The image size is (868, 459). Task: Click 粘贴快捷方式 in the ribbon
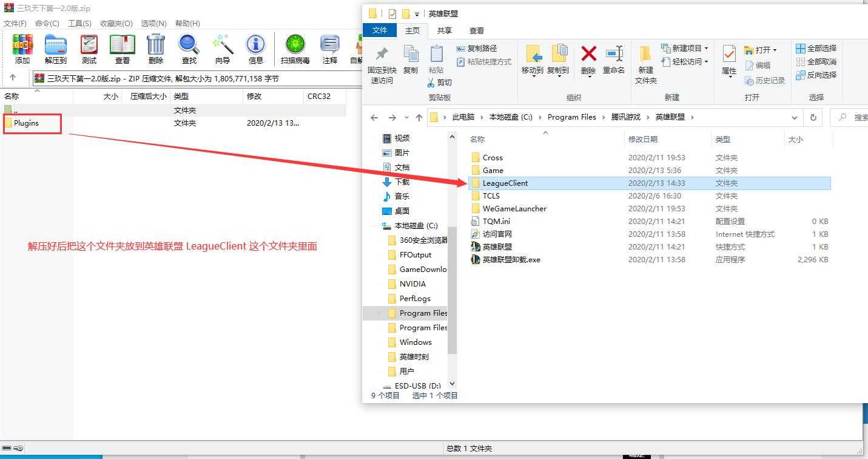(483, 62)
